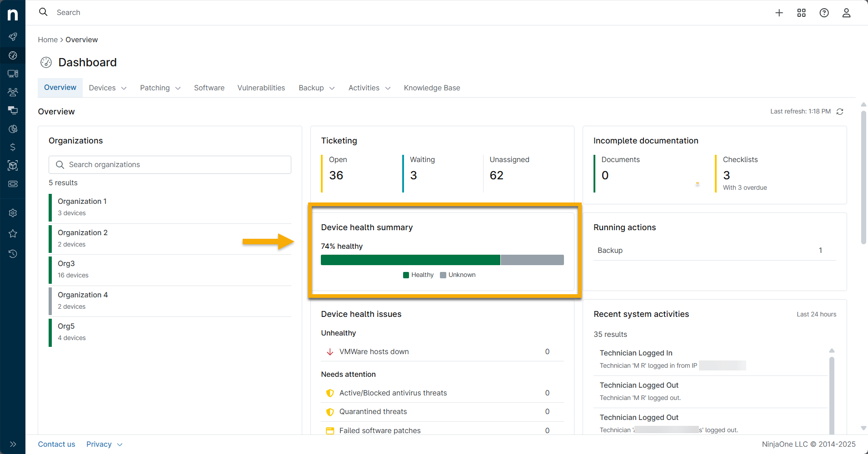Click the Search organizations field
This screenshot has width=868, height=454.
click(170, 165)
